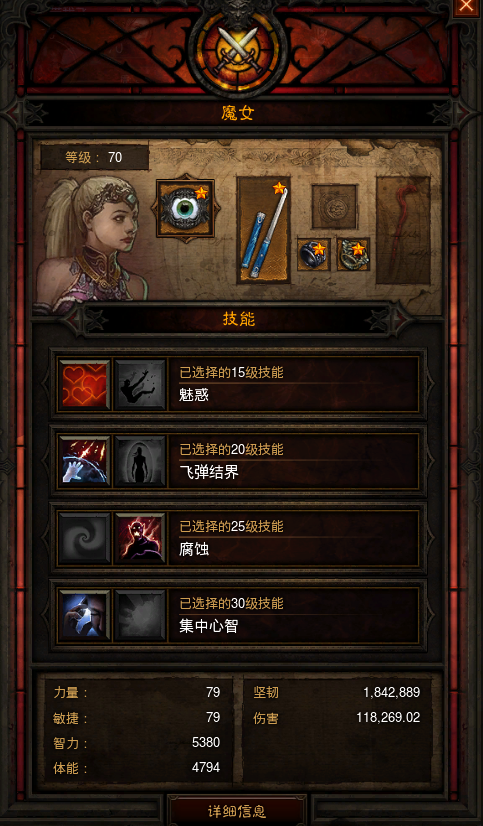Click the empty amulet slot

coord(334,206)
